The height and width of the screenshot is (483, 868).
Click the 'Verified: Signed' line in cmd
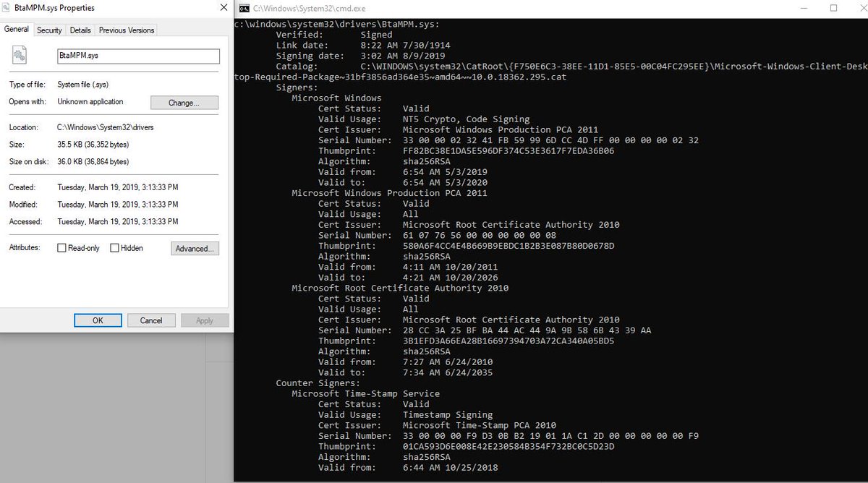[334, 35]
